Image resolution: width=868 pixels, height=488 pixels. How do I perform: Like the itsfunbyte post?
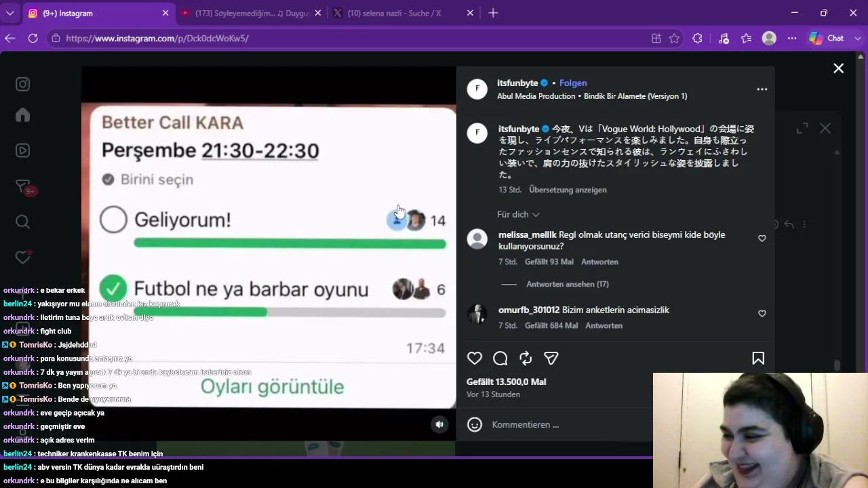(475, 359)
